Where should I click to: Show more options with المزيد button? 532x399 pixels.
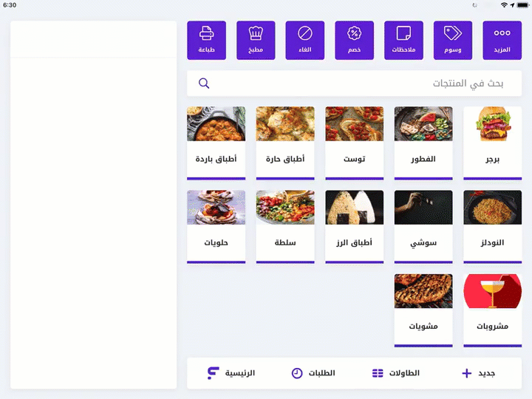click(502, 41)
